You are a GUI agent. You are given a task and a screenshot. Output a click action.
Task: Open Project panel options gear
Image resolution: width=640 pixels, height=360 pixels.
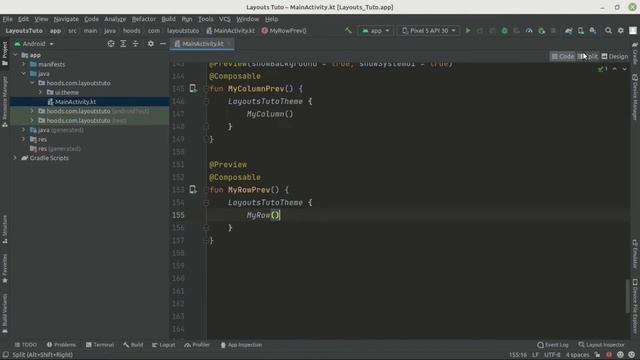tap(151, 44)
